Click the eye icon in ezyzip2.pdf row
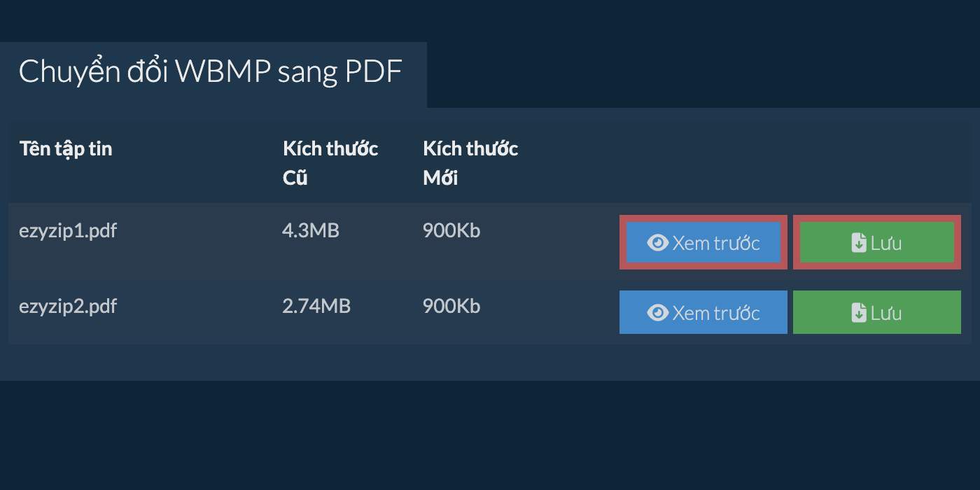Viewport: 980px width, 490px height. [x=658, y=312]
